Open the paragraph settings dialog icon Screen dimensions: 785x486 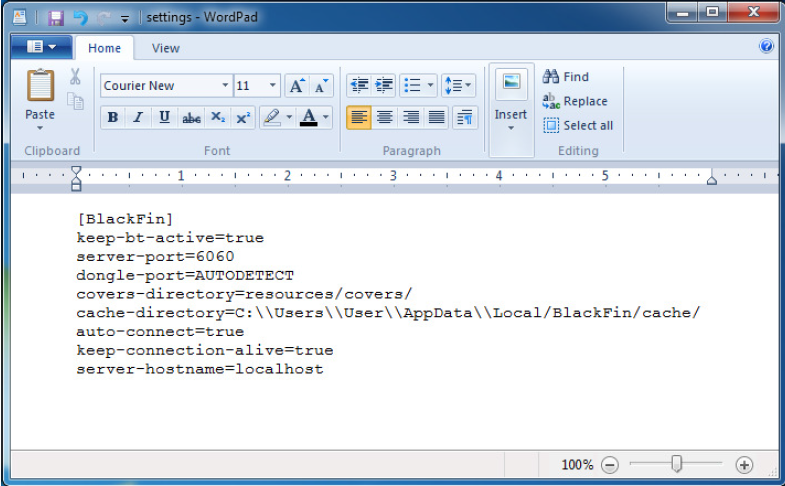pos(465,118)
